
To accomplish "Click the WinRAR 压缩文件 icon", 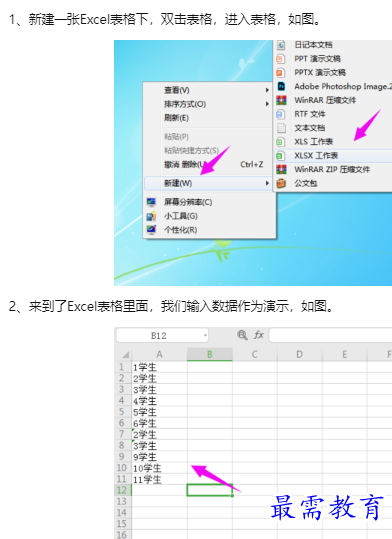I will click(281, 100).
